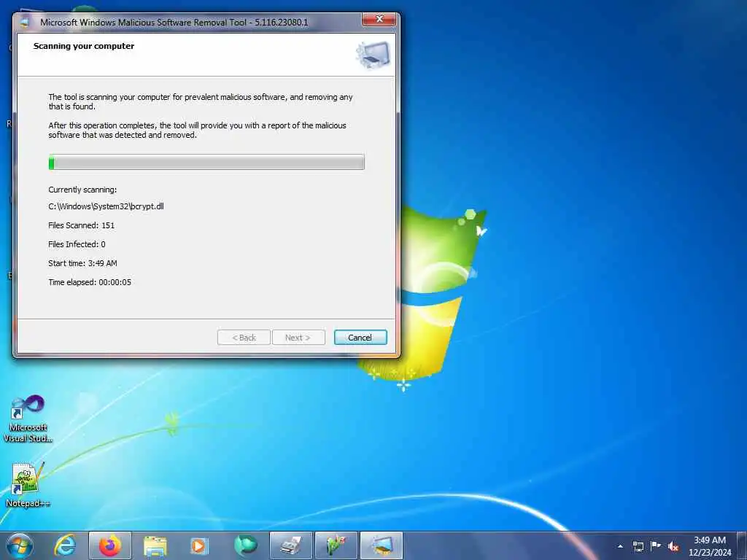Click the path C:\Windows\System32\bcrypt.dll
This screenshot has width=747, height=560.
(107, 206)
